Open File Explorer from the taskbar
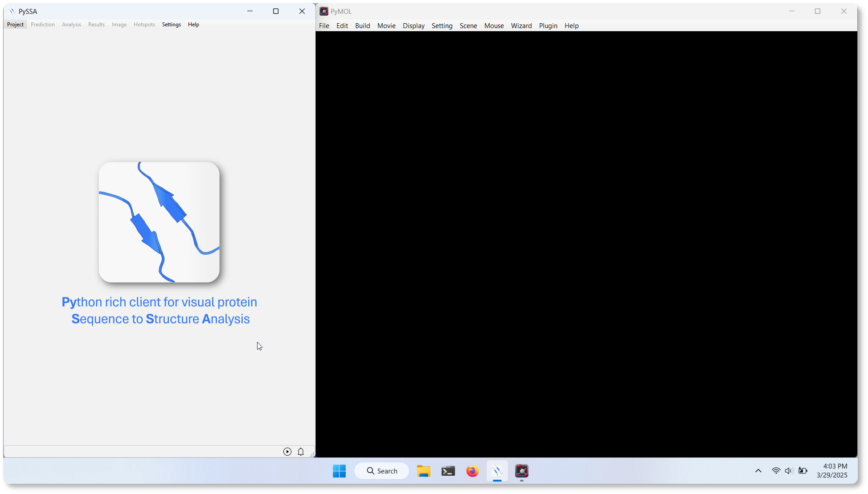 [x=423, y=471]
